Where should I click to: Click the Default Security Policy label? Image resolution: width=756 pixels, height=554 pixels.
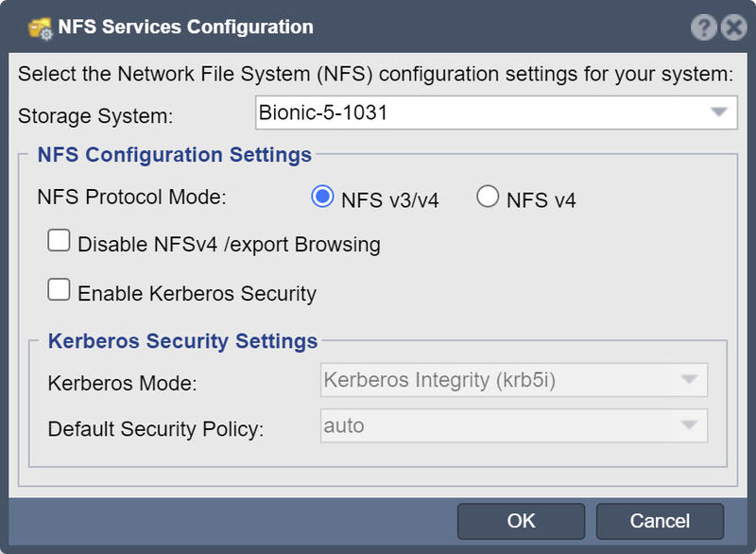click(x=156, y=429)
